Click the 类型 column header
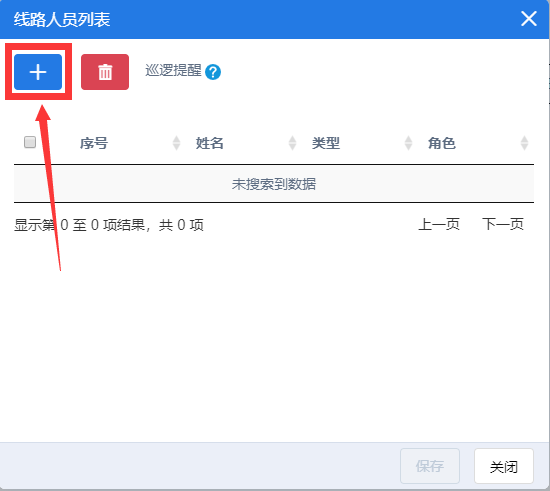The width and height of the screenshot is (550, 491). [x=326, y=143]
